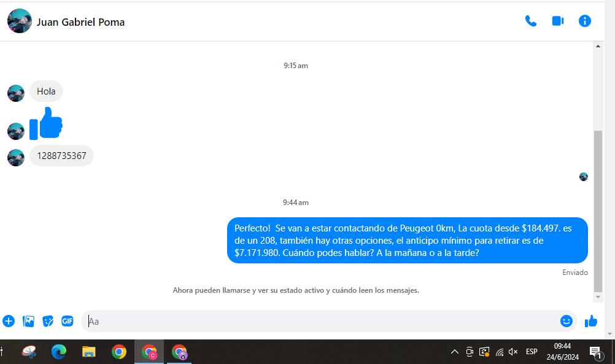Click the 9:15 am timestamp
The height and width of the screenshot is (364, 615).
click(296, 66)
